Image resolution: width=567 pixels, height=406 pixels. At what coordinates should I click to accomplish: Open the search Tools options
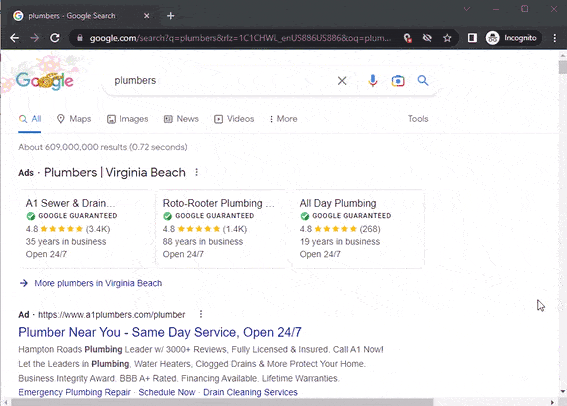coord(418,119)
